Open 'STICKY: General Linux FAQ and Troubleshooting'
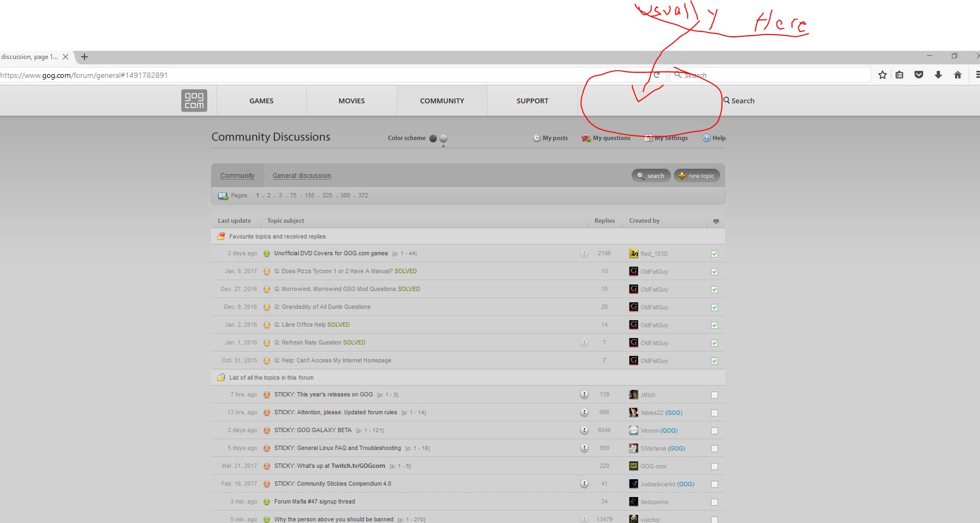Screen dimensions: 980x523 [x=338, y=448]
